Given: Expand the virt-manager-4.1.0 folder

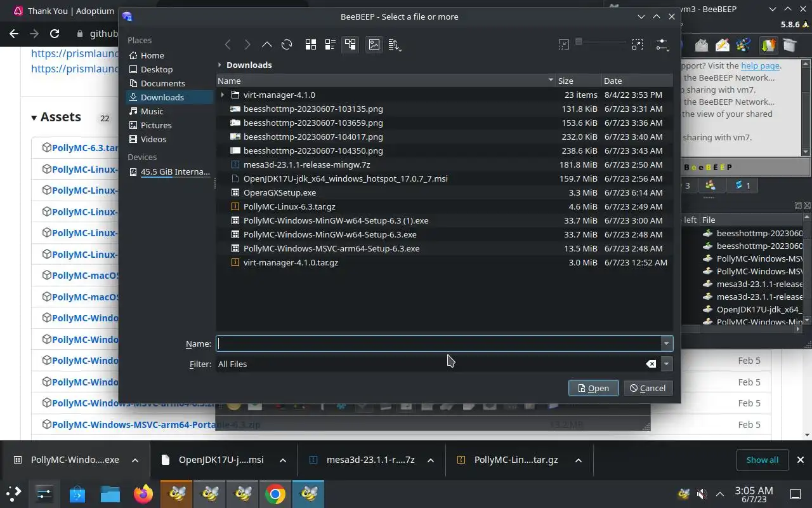Looking at the screenshot, I should pos(222,95).
